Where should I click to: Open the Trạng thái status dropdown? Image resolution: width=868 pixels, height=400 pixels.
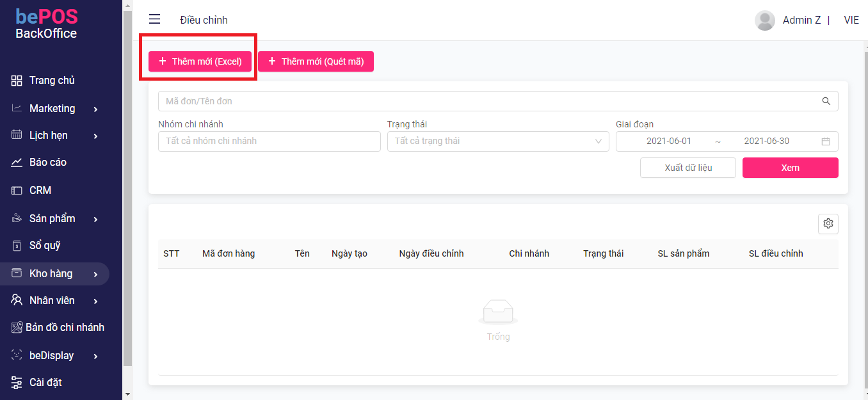(x=497, y=141)
